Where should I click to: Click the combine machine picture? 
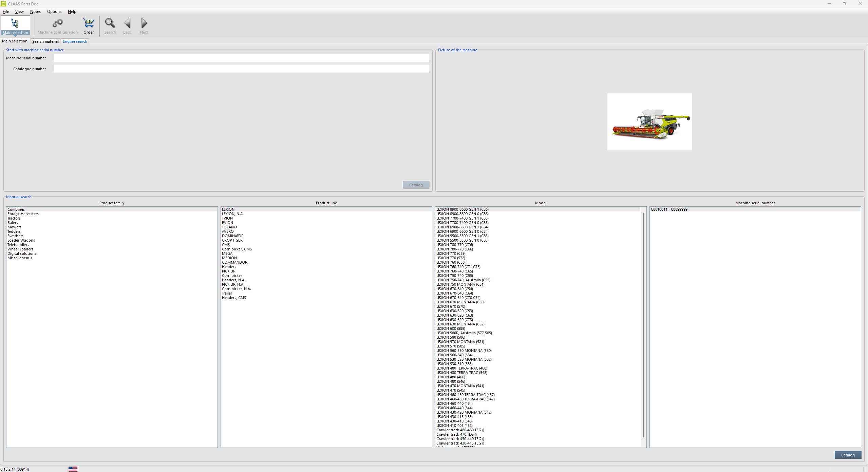(x=649, y=122)
